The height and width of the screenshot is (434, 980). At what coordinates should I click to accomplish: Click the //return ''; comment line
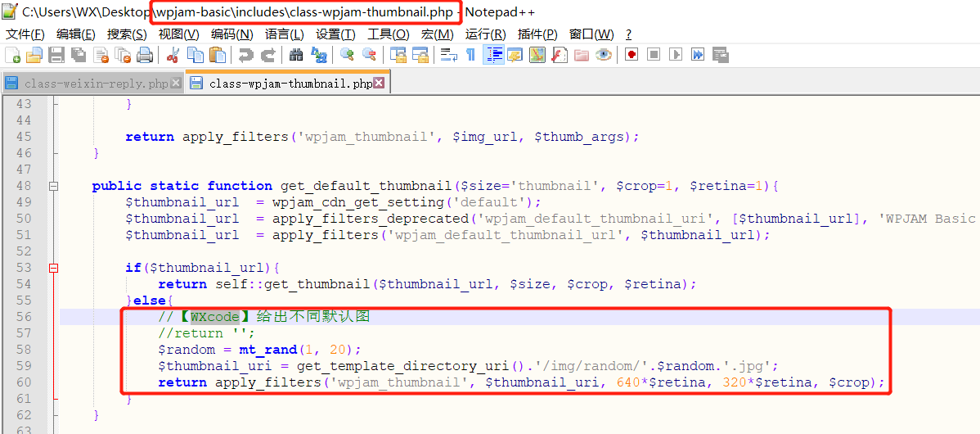tap(207, 332)
